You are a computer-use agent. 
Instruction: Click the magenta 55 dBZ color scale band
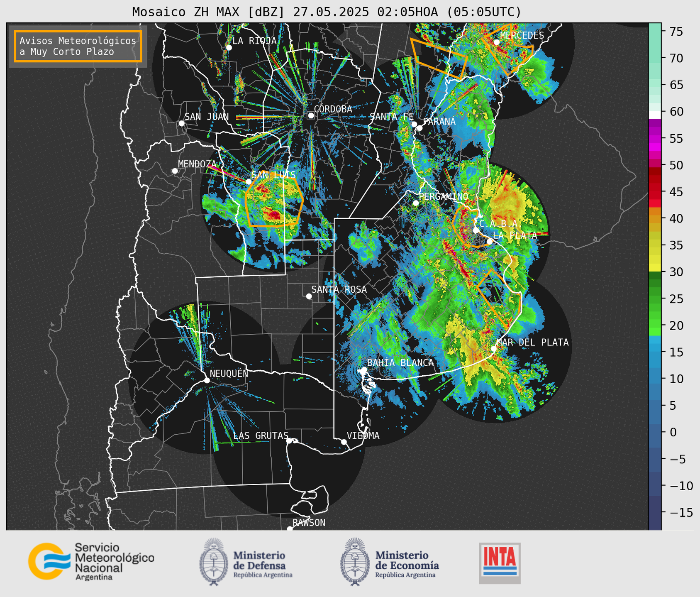pos(655,138)
